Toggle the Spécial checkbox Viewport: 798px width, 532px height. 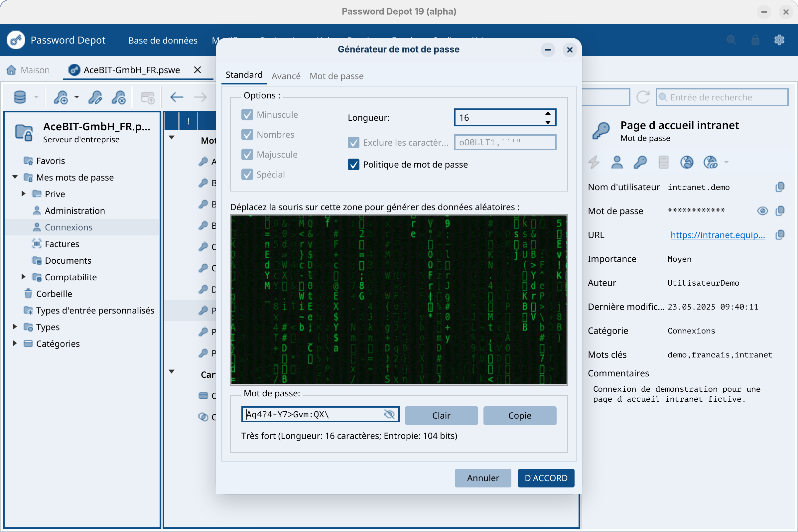pyautogui.click(x=247, y=175)
